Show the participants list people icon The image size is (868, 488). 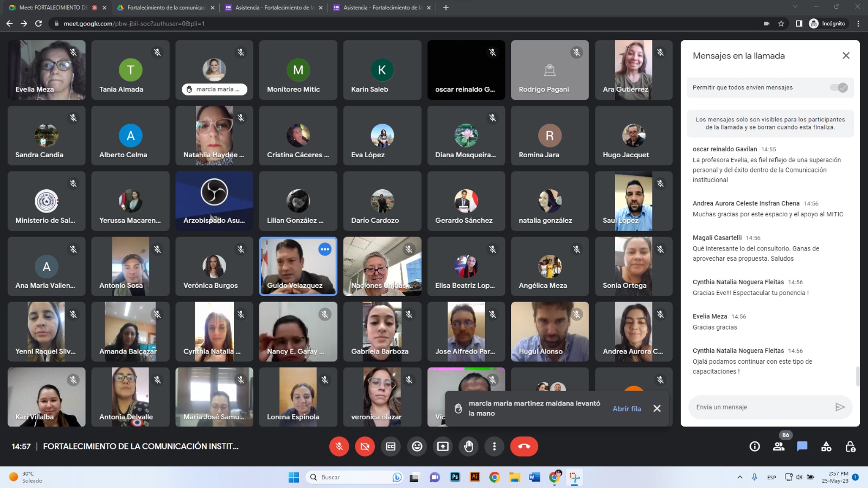click(778, 446)
